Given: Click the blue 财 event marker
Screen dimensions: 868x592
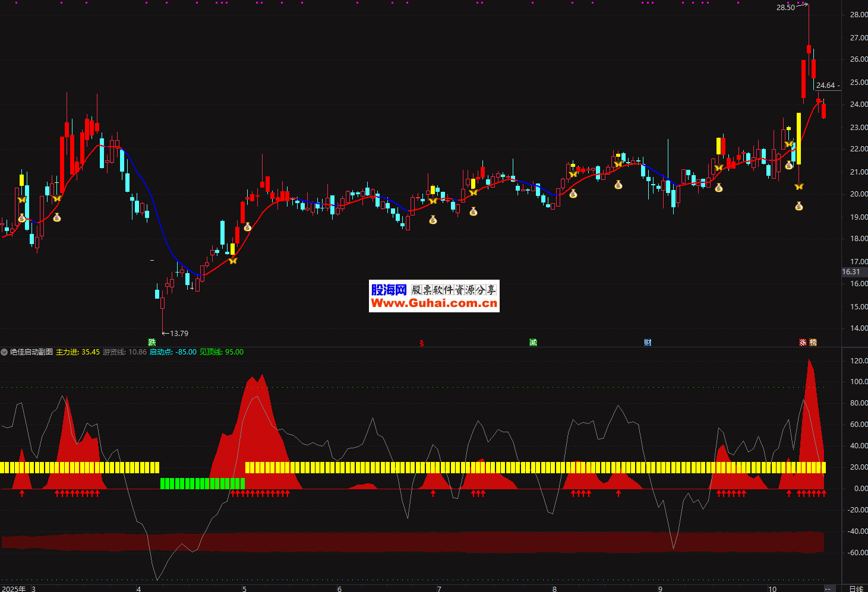Looking at the screenshot, I should coord(648,342).
